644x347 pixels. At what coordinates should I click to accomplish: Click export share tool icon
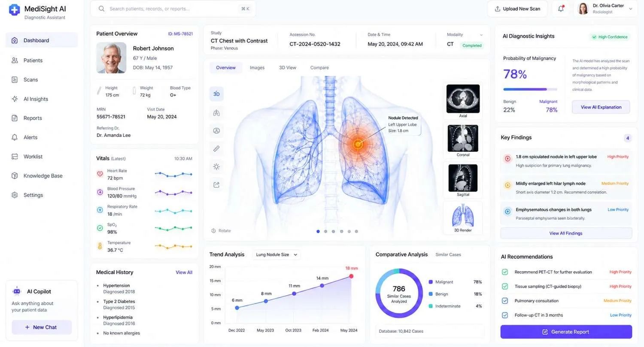(x=216, y=184)
